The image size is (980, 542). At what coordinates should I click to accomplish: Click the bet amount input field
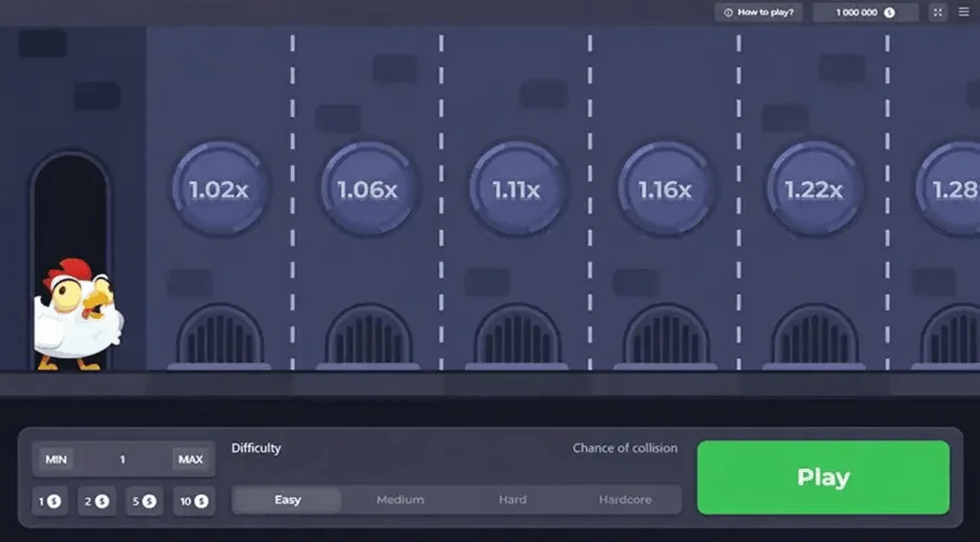pos(123,460)
